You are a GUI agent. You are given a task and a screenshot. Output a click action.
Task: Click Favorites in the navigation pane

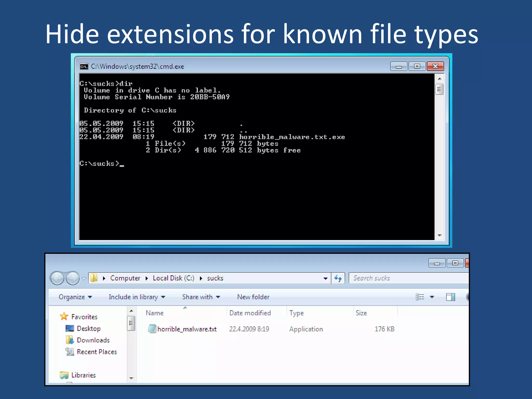point(84,317)
